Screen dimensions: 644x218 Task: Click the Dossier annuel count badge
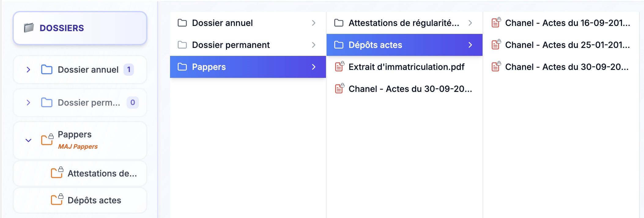(129, 70)
